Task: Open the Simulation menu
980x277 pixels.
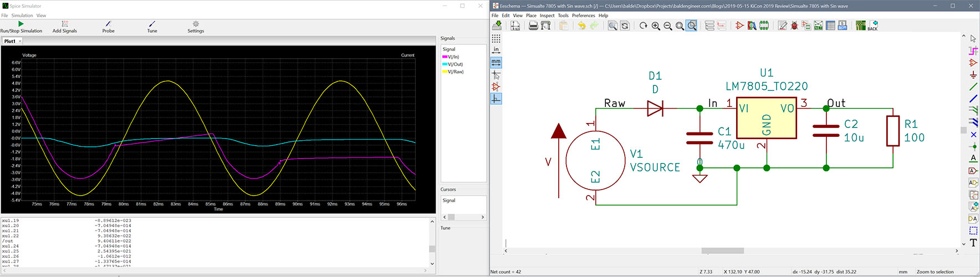Action: pyautogui.click(x=22, y=16)
